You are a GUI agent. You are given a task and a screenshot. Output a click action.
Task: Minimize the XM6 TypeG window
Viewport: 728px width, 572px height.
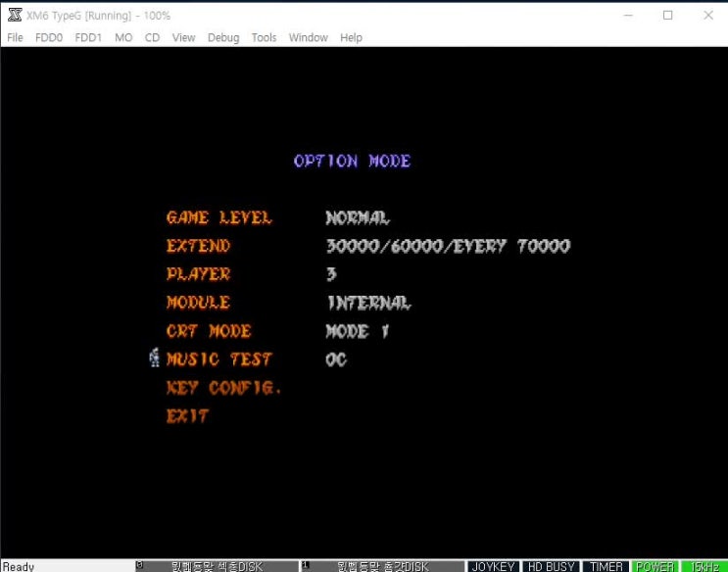coord(628,16)
